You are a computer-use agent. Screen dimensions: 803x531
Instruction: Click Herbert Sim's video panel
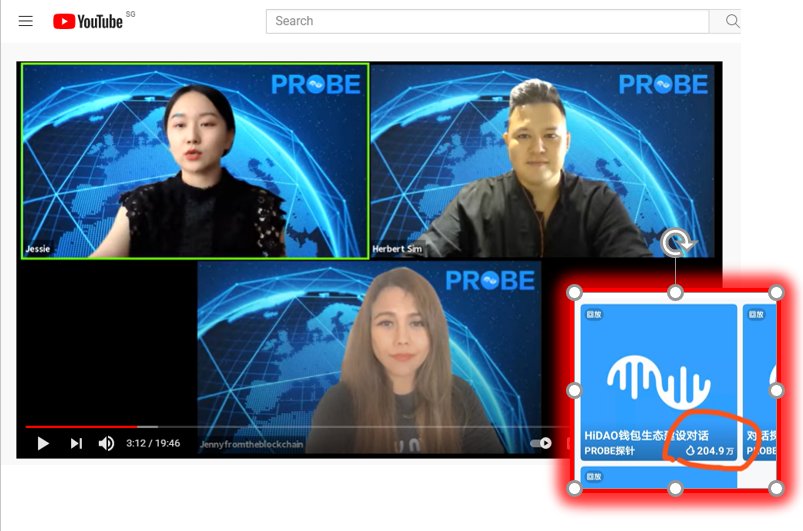point(543,161)
